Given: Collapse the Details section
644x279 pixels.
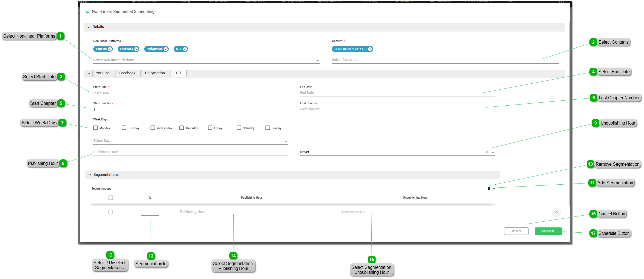Looking at the screenshot, I should tap(89, 27).
